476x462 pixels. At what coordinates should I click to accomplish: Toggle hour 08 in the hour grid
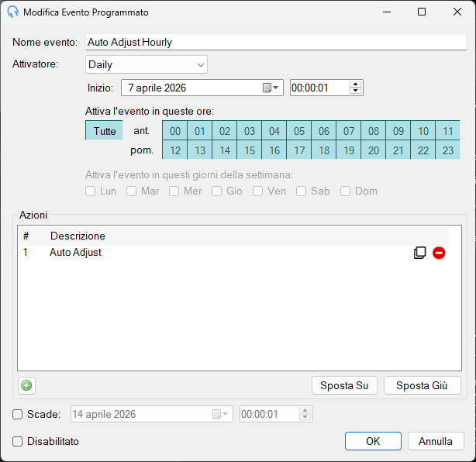coord(374,130)
